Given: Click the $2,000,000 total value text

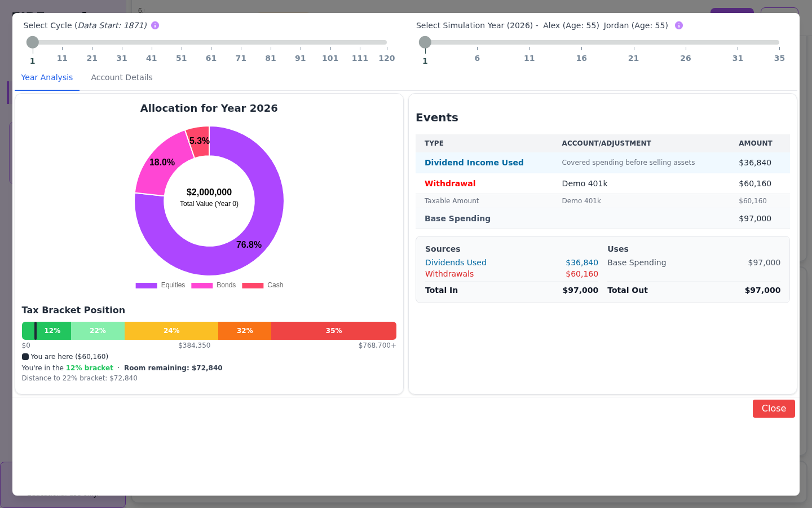Looking at the screenshot, I should (x=209, y=192).
